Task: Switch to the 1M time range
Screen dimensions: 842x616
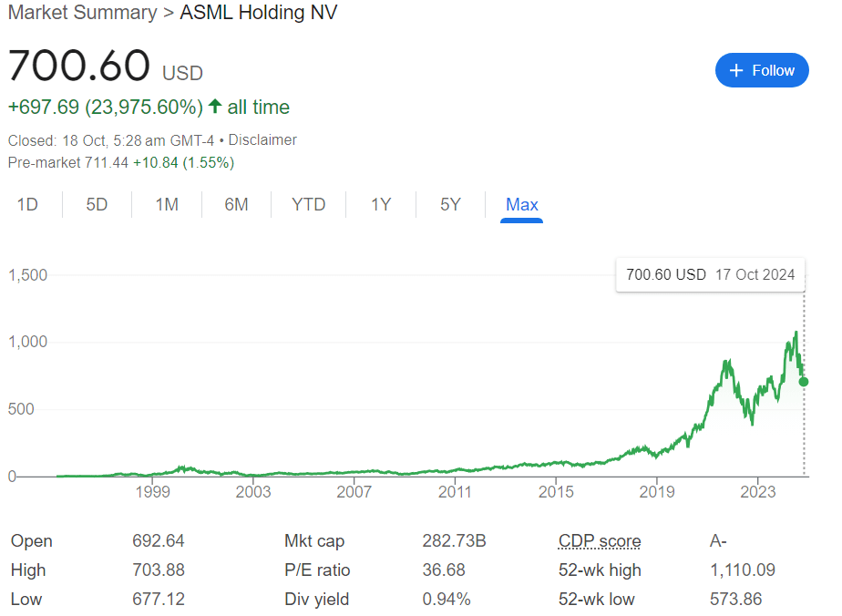Action: click(x=167, y=204)
